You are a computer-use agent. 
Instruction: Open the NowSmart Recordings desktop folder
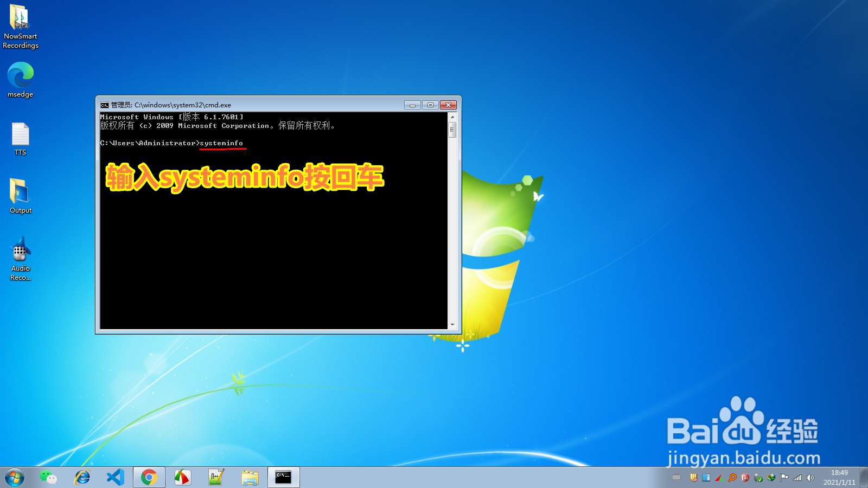pos(20,26)
